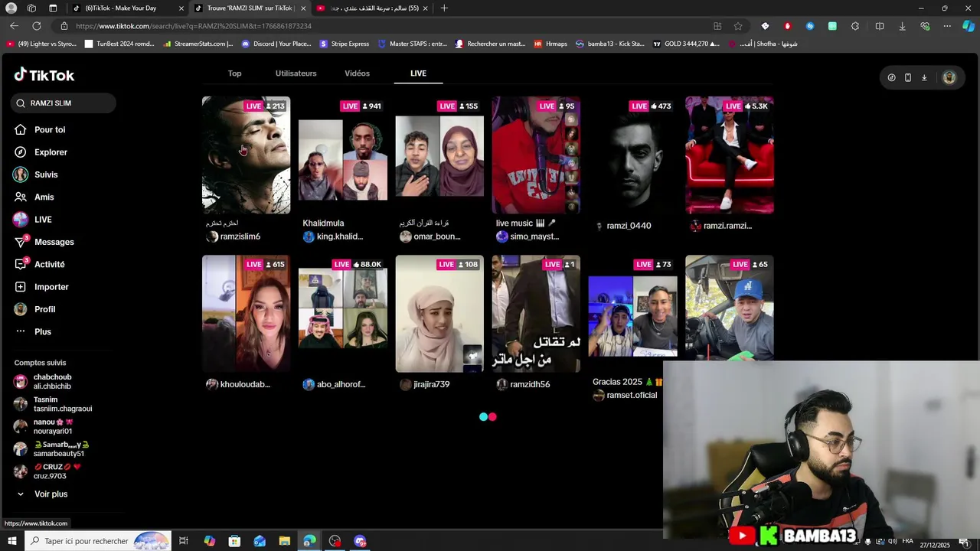Expand Voir plus followed accounts

pos(42,494)
